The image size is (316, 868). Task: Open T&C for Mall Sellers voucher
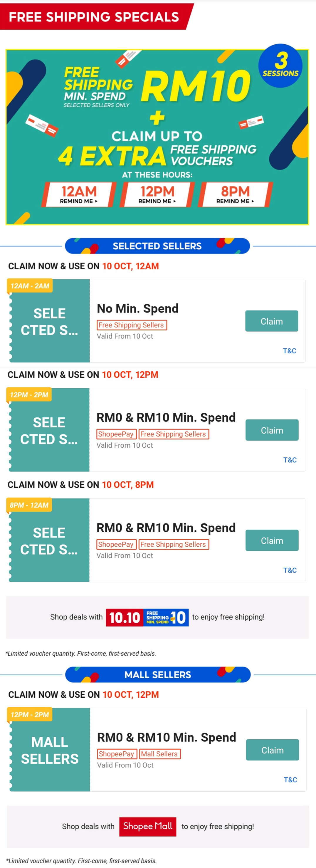click(290, 780)
